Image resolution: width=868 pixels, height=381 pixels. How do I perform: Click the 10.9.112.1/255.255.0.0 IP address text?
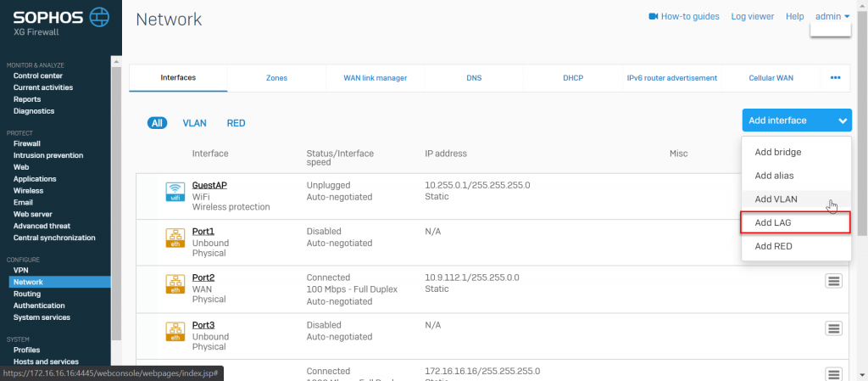click(472, 277)
